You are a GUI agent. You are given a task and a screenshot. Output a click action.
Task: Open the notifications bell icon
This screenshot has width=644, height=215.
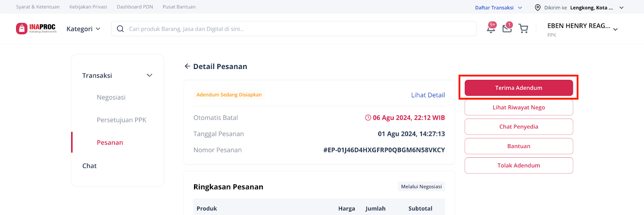491,29
